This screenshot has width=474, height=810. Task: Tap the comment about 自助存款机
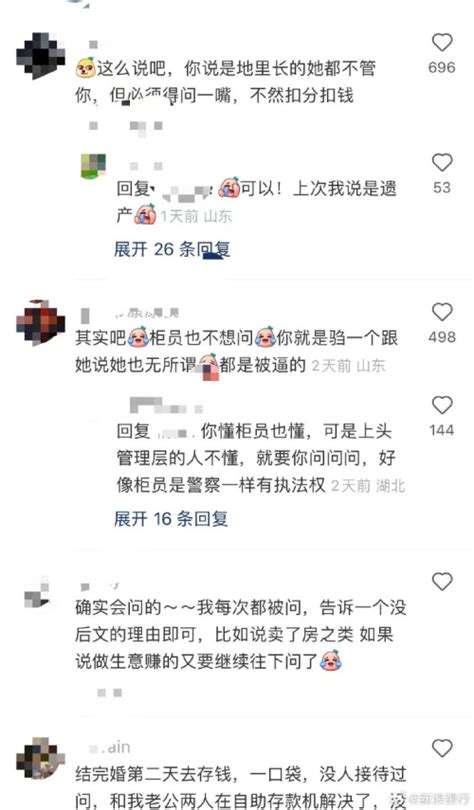[241, 788]
